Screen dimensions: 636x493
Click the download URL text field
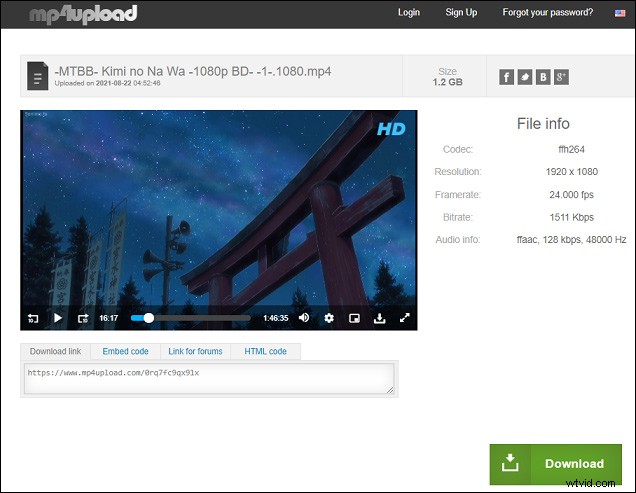pyautogui.click(x=209, y=379)
